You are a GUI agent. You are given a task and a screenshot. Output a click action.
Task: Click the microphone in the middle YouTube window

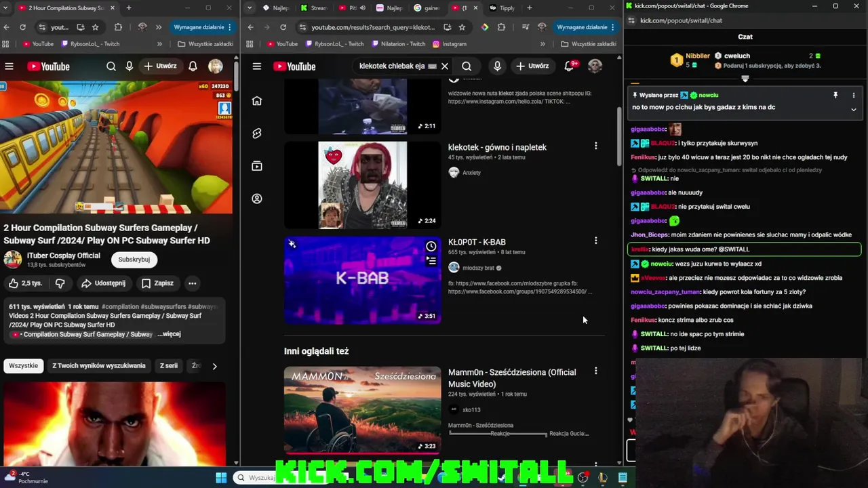497,66
